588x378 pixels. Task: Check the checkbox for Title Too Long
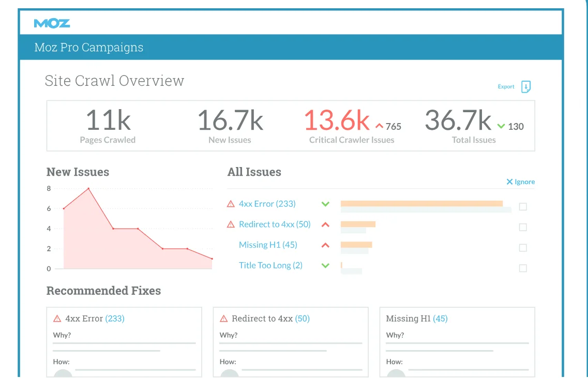pyautogui.click(x=522, y=268)
